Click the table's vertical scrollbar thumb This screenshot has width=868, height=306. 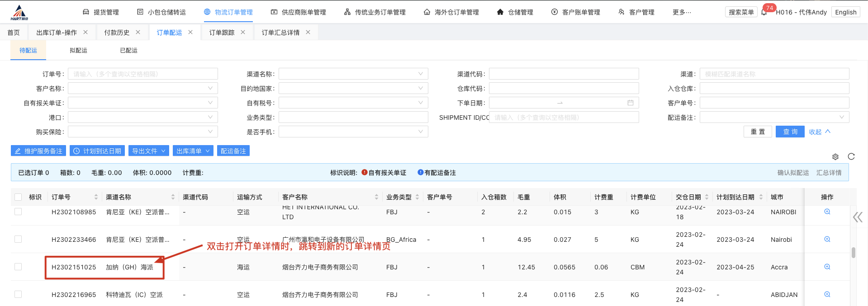click(x=854, y=252)
